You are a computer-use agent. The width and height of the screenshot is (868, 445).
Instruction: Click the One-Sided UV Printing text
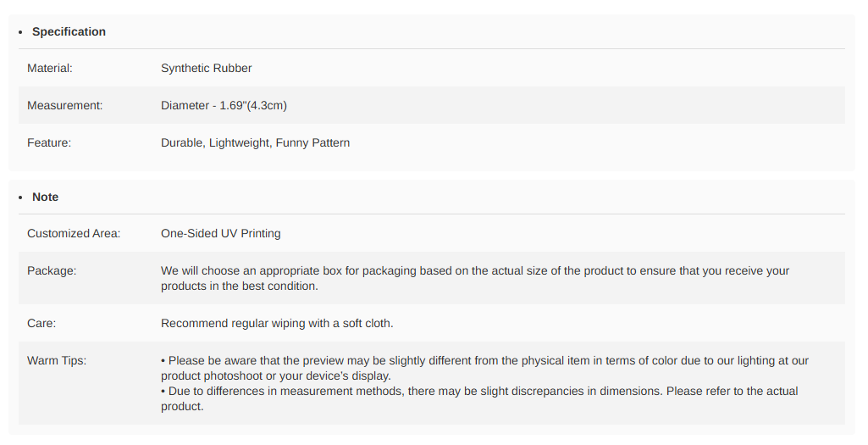click(220, 233)
